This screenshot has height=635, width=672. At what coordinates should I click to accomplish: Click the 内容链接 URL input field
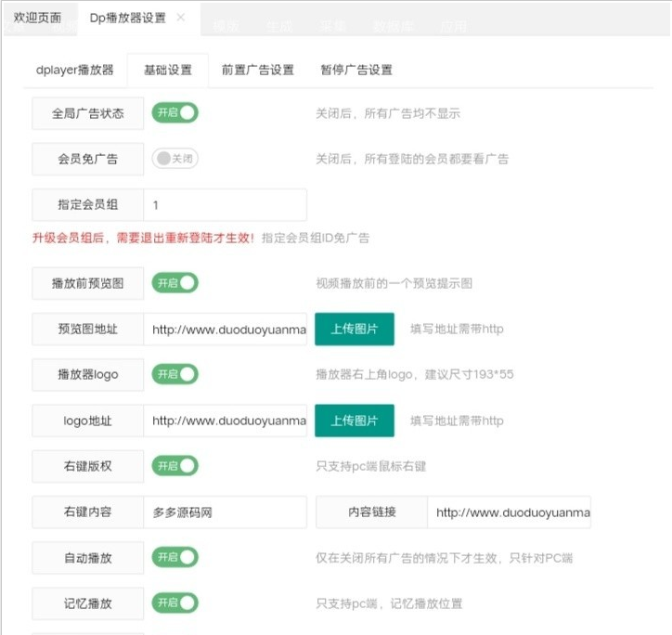pyautogui.click(x=509, y=512)
